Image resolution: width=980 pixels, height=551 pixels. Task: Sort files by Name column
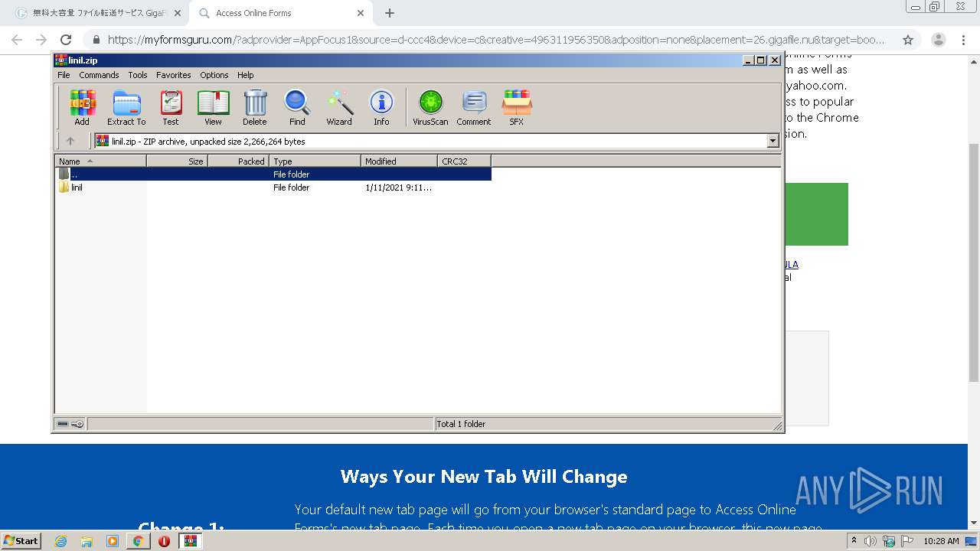100,161
